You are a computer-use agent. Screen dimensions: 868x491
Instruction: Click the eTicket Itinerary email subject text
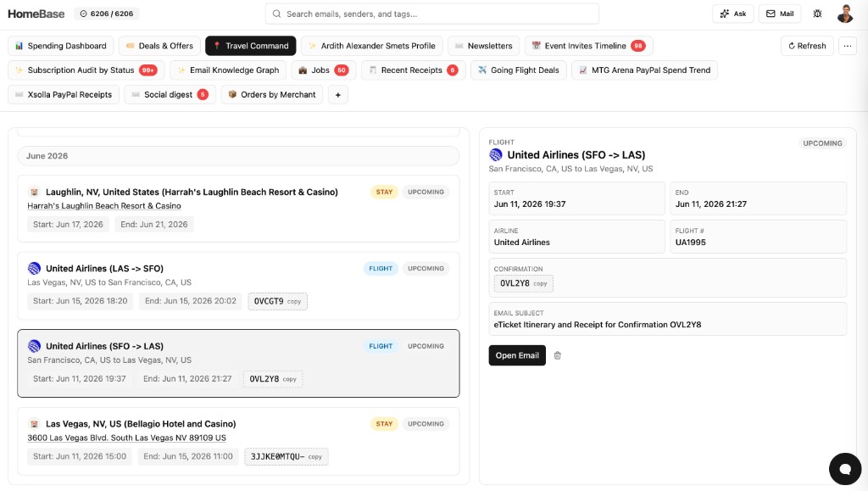click(x=598, y=325)
